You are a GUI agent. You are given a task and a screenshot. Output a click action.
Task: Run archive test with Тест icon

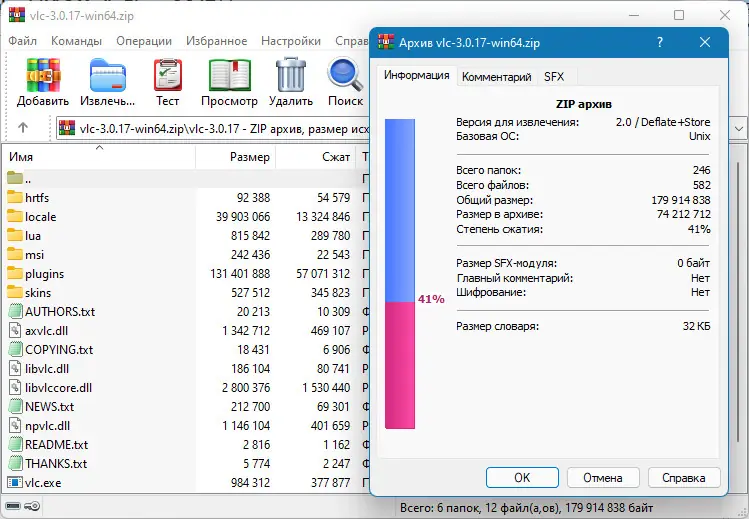[168, 75]
